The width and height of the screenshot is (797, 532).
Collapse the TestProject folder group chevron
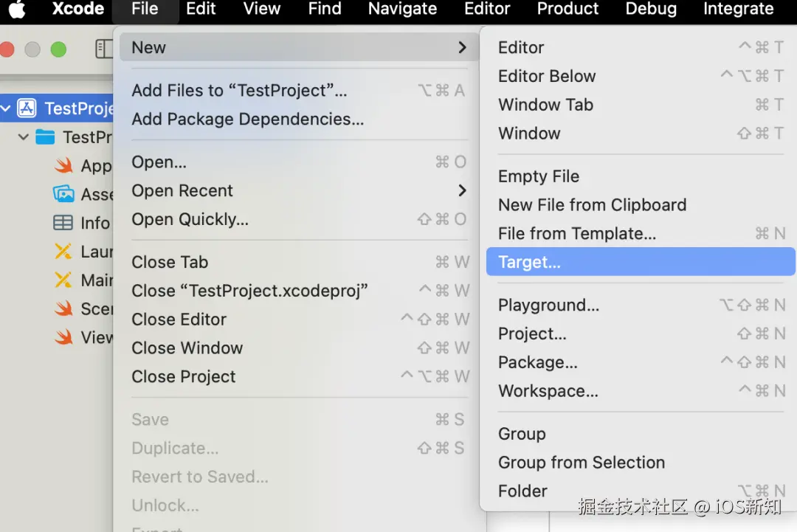tap(24, 137)
